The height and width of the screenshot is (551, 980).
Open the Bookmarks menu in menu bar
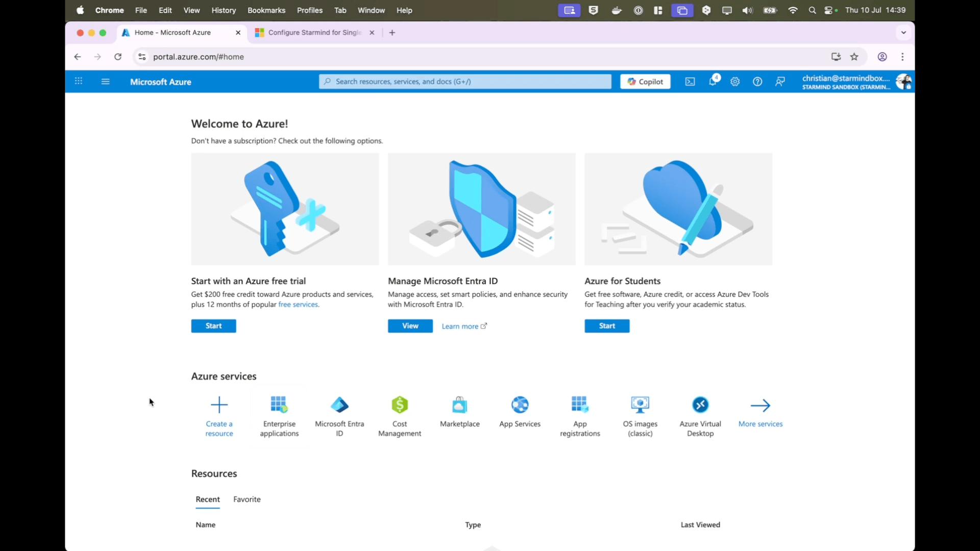[266, 10]
